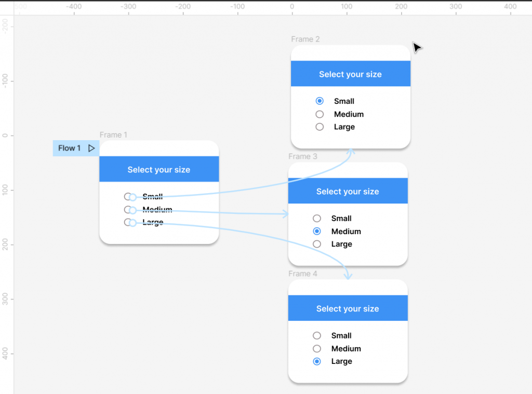Click the Flow 1 play triangle icon
532x394 pixels.
click(91, 148)
